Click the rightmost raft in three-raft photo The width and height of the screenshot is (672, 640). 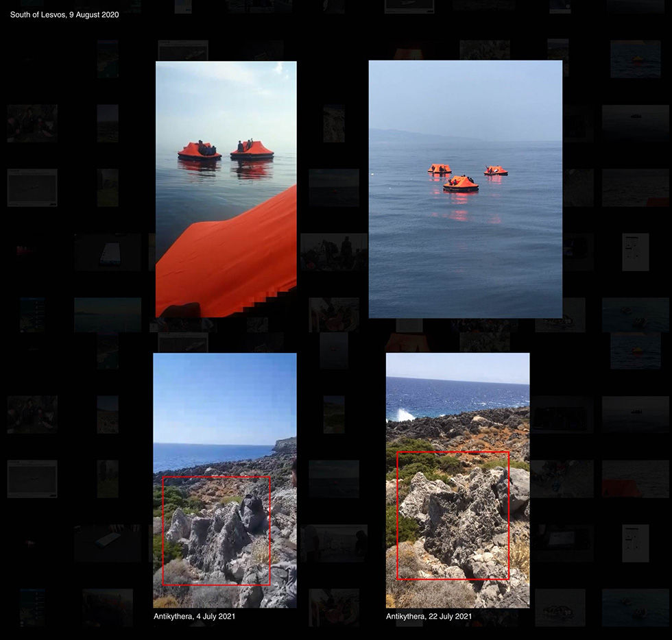pyautogui.click(x=496, y=171)
